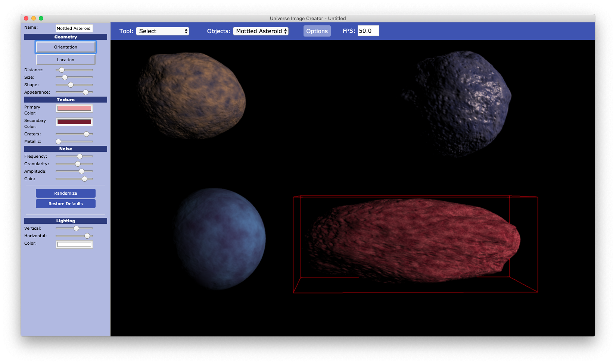Move the Horizontal lighting slider
The width and height of the screenshot is (616, 364).
87,236
